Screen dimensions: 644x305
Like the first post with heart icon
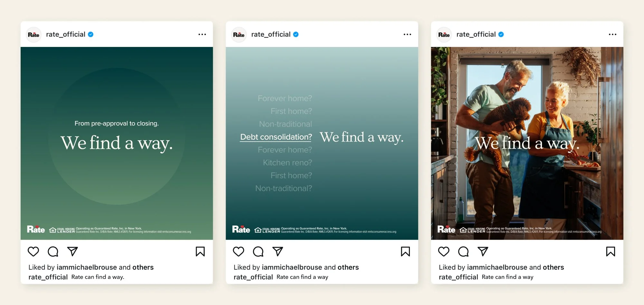click(x=33, y=251)
